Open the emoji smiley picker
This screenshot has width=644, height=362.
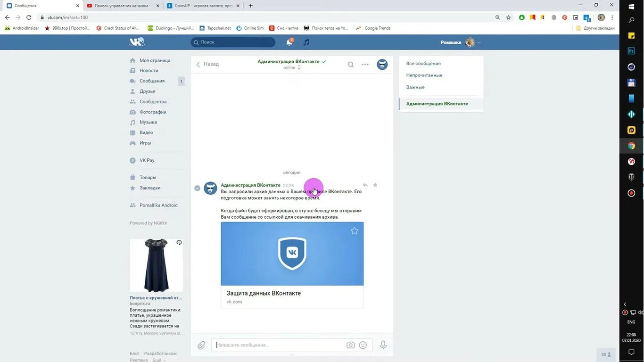coord(363,345)
